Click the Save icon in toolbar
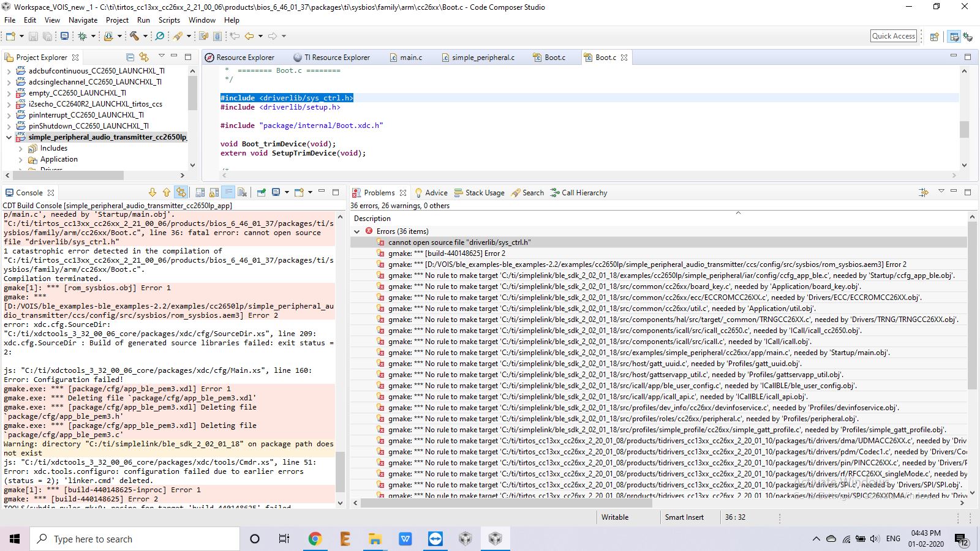The height and width of the screenshot is (551, 980). (x=33, y=37)
